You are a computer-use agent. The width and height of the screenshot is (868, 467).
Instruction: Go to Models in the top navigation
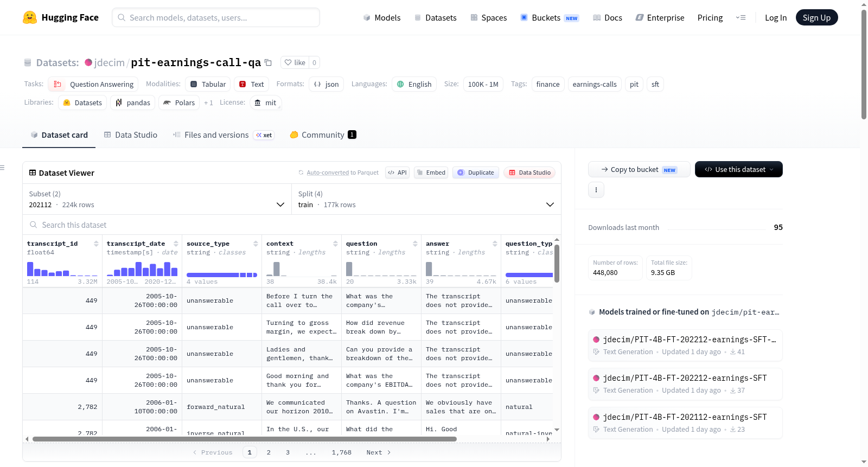[x=382, y=17]
